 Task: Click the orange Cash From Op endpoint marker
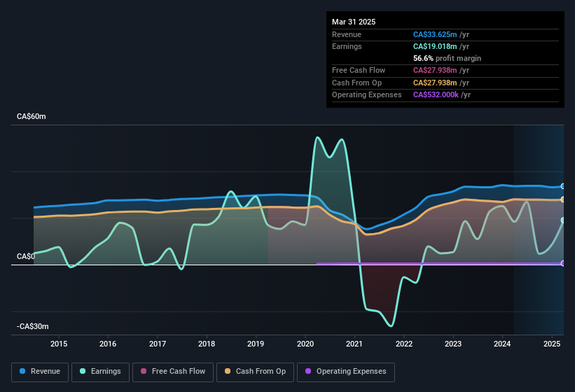[x=563, y=199]
